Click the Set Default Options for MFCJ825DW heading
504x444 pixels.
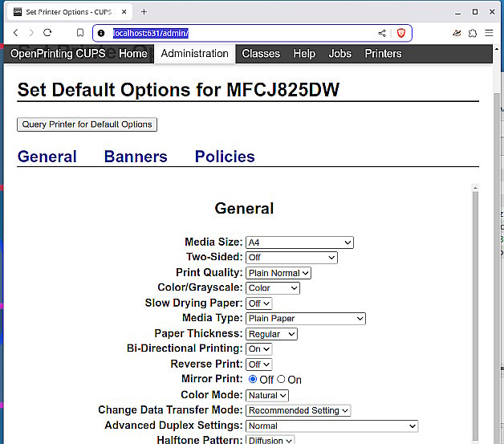[x=178, y=90]
